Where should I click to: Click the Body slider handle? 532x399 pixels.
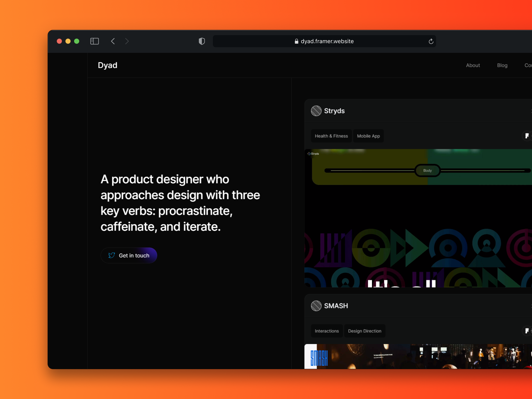point(427,170)
